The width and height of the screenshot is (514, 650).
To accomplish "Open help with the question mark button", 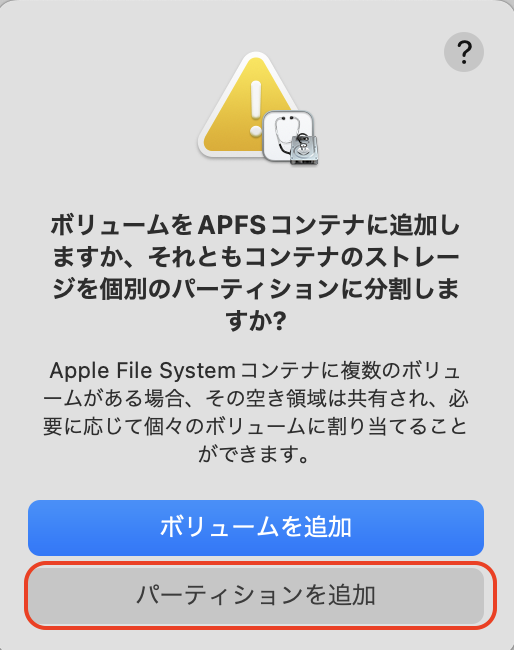I will click(464, 52).
